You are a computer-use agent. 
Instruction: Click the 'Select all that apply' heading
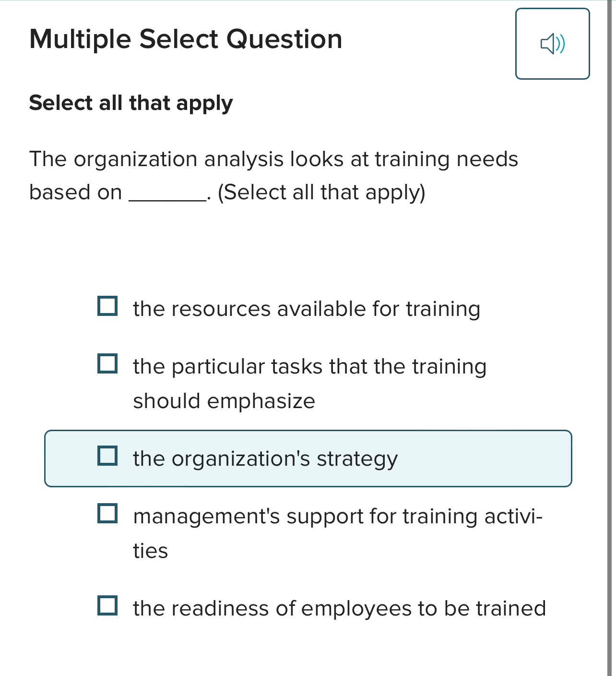point(130,102)
